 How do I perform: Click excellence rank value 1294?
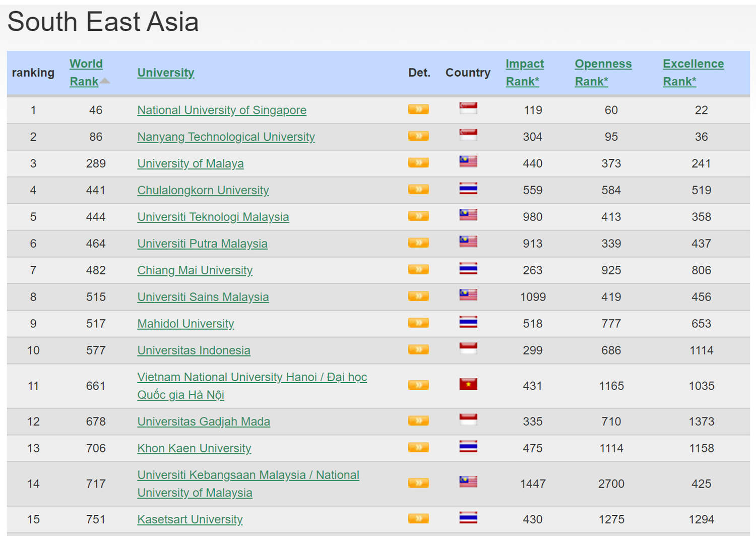[701, 519]
